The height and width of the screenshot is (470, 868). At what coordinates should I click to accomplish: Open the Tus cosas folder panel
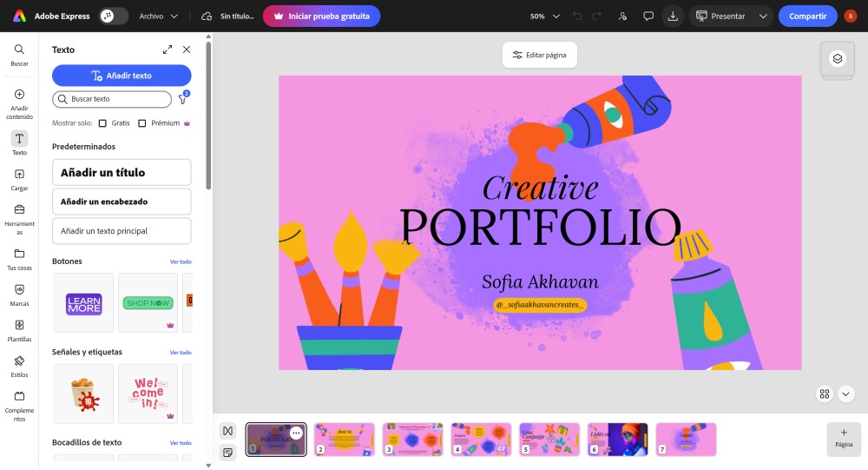[19, 259]
